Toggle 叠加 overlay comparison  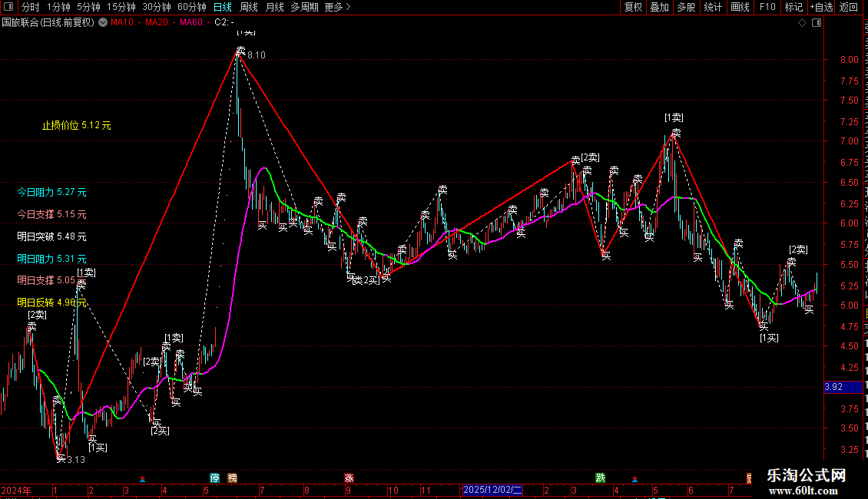(x=659, y=7)
